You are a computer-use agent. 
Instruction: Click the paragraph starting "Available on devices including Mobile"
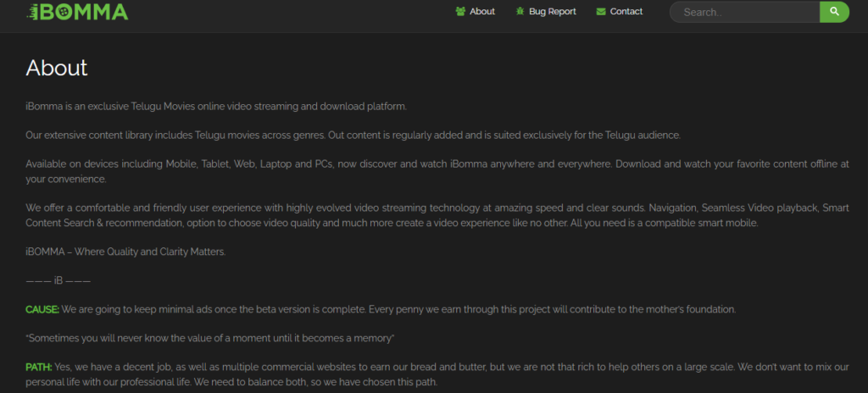(437, 172)
